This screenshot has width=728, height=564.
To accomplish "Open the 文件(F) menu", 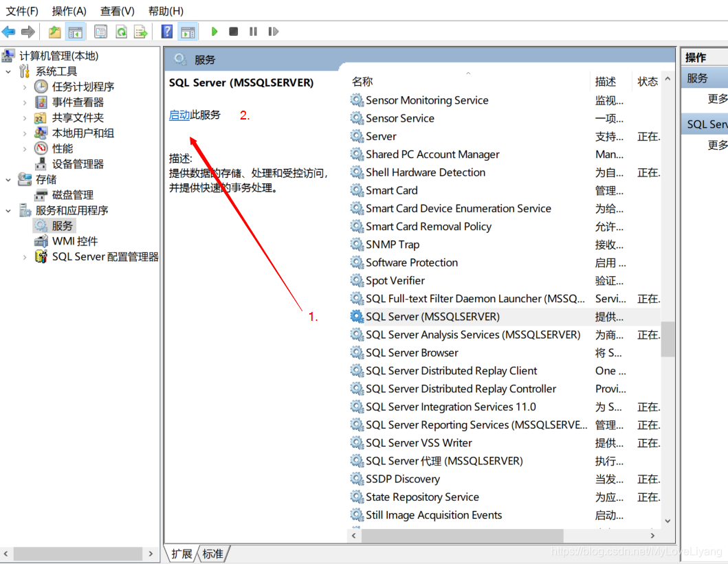I will (x=22, y=11).
